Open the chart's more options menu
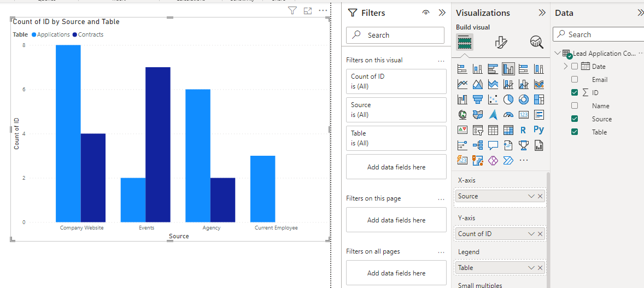This screenshot has width=644, height=288. 323,11
